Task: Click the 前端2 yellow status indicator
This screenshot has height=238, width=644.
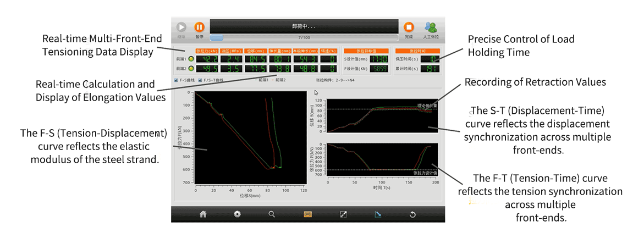Action: [x=191, y=69]
